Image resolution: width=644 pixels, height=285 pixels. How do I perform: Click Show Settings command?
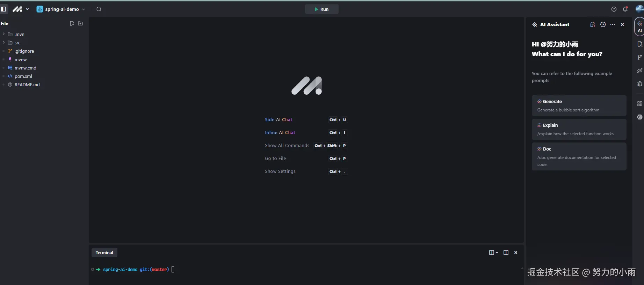point(280,171)
